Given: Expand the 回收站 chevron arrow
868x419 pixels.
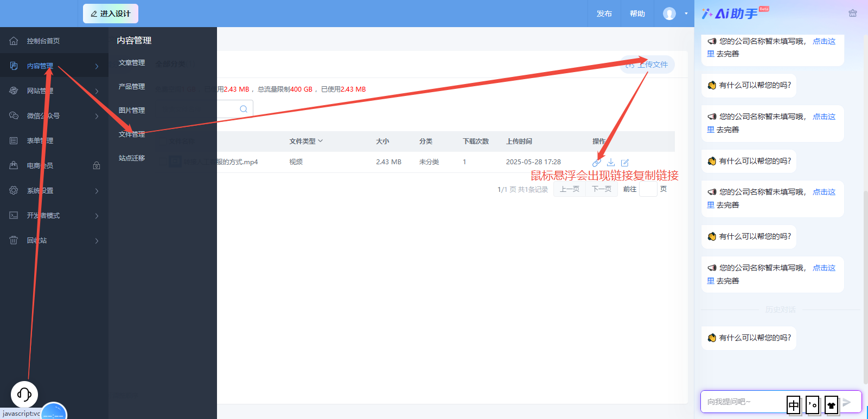Looking at the screenshot, I should pos(97,241).
